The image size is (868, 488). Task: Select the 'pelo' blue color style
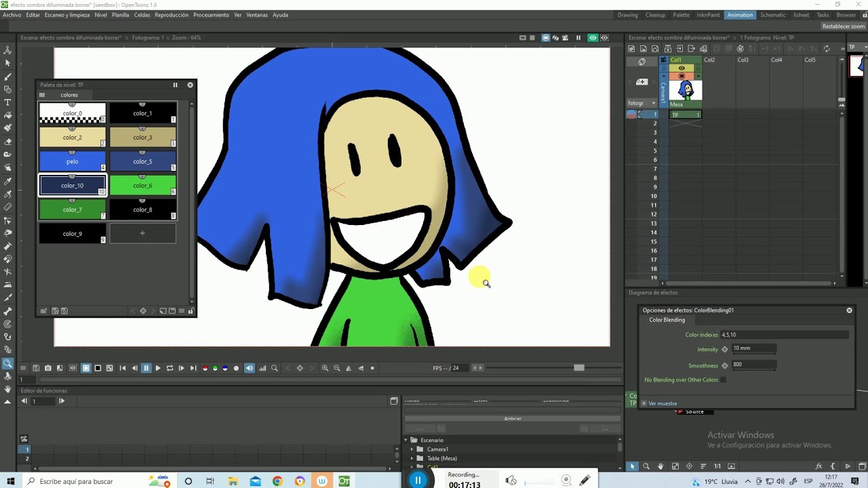pyautogui.click(x=73, y=161)
